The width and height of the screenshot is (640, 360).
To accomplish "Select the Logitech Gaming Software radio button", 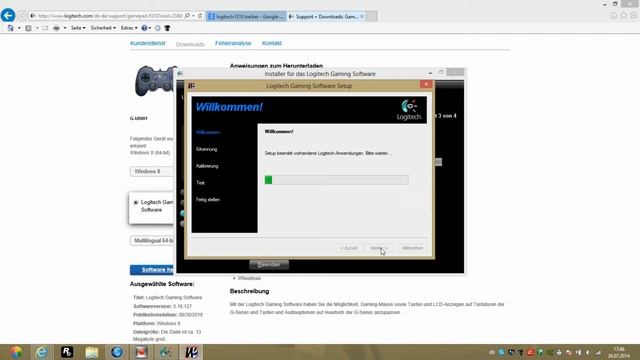I will (136, 202).
